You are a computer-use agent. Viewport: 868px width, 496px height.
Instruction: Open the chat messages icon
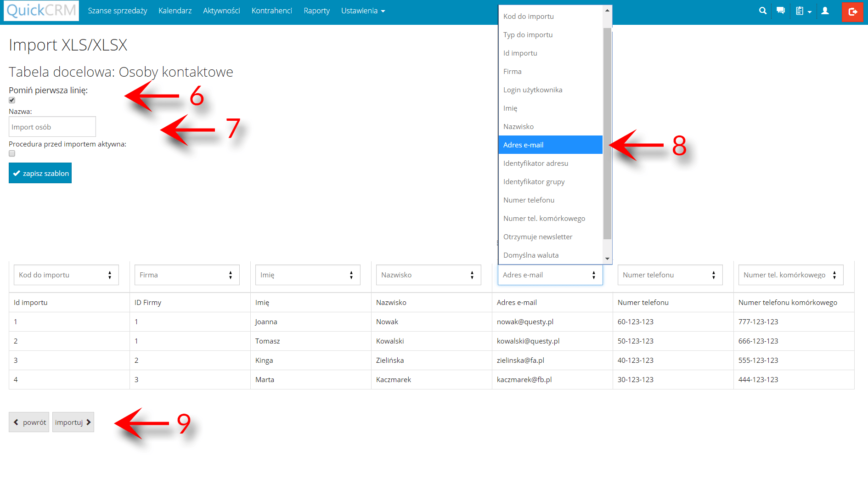[781, 10]
